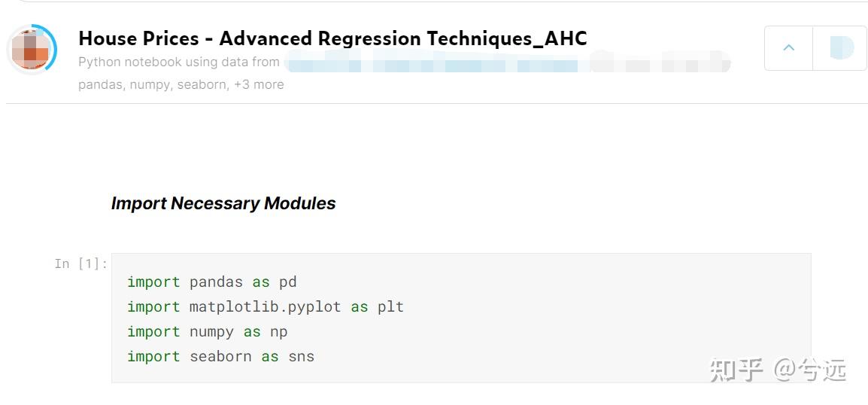Click the 'import numpy as np' line
Screen dimensions: 868x405
(x=207, y=331)
